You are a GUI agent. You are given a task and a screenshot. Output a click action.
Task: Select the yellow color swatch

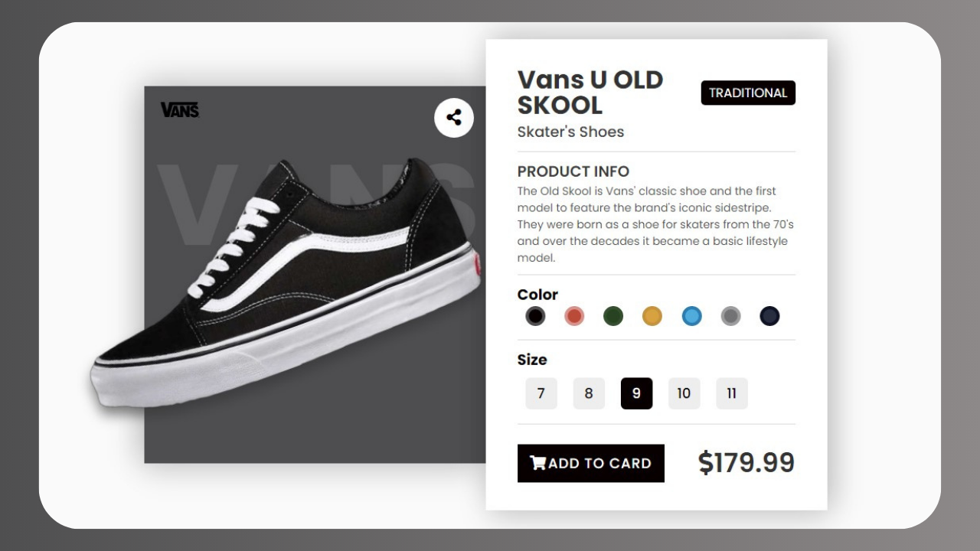652,316
